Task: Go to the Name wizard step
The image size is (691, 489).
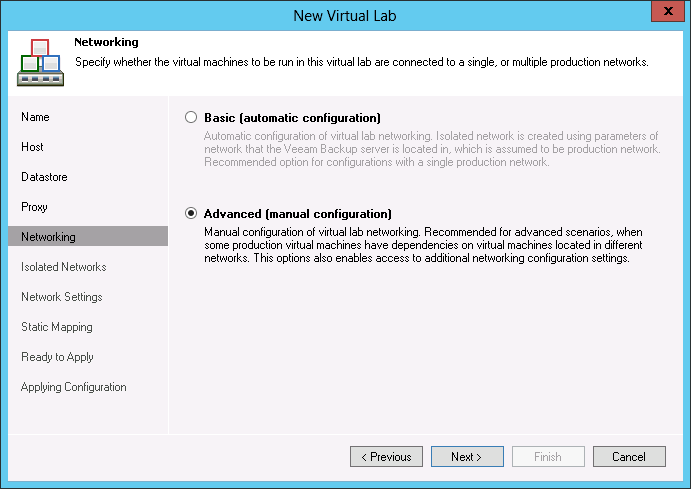Action: [x=35, y=117]
